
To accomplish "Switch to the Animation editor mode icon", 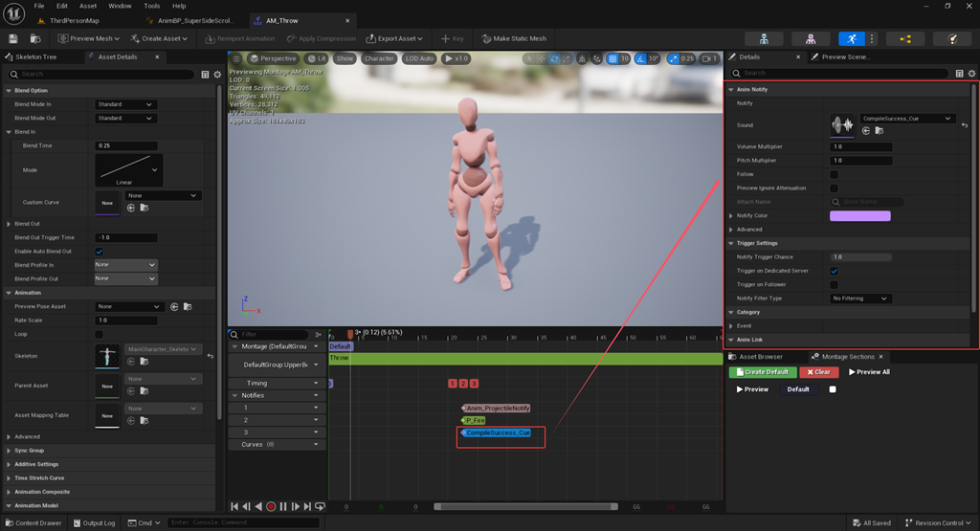I will coord(851,38).
